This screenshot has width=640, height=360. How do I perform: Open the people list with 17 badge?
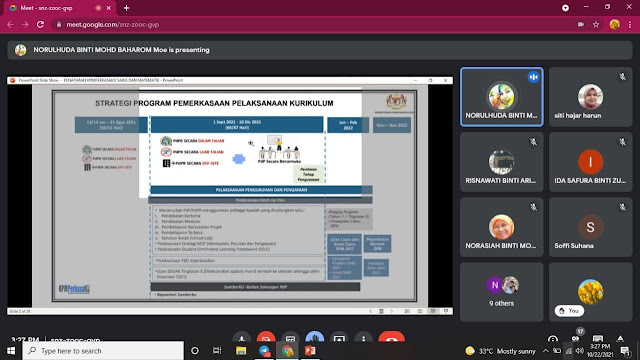(x=576, y=337)
